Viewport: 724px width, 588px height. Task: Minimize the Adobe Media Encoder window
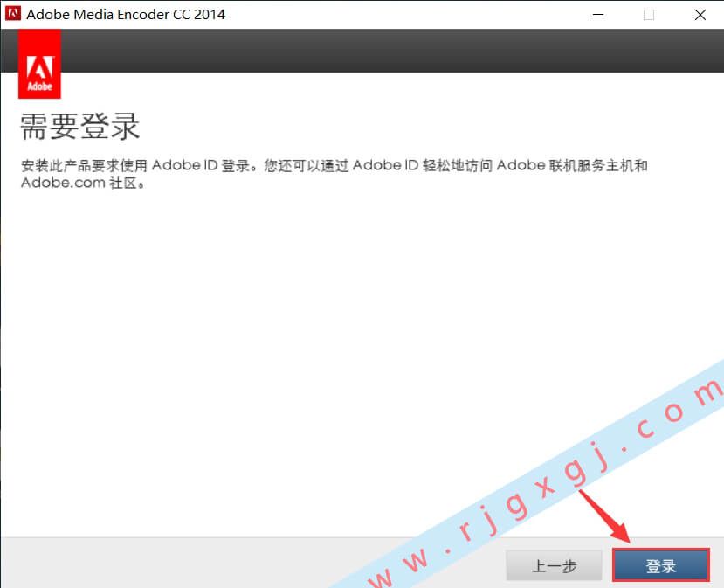pos(598,15)
